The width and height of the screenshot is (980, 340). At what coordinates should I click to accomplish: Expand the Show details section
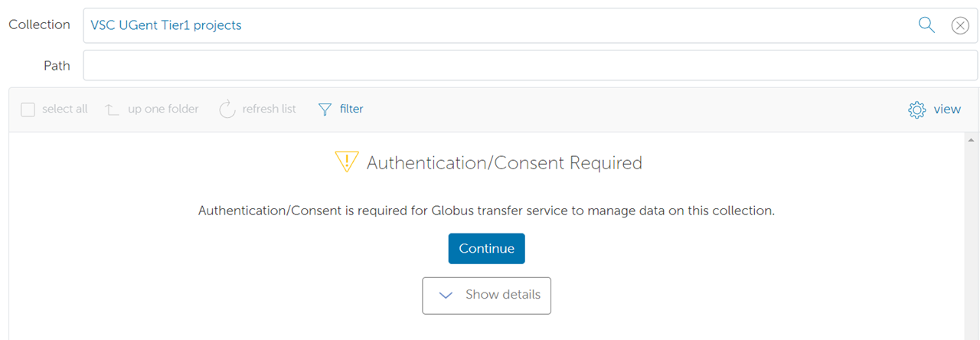(x=486, y=296)
